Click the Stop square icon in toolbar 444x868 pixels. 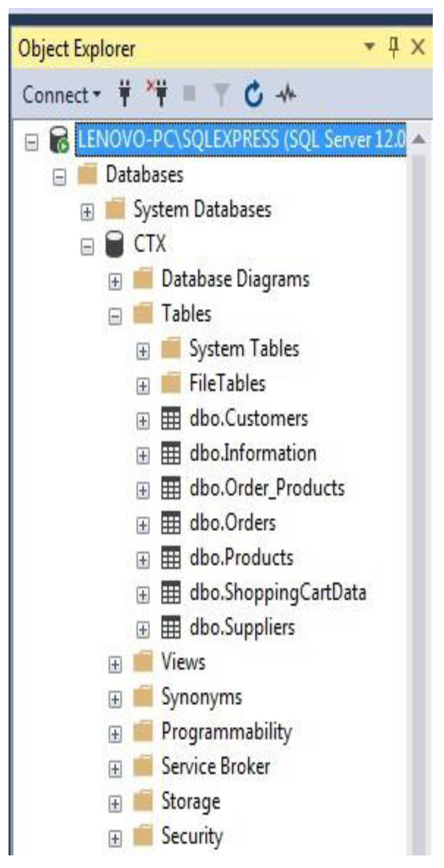pyautogui.click(x=190, y=94)
